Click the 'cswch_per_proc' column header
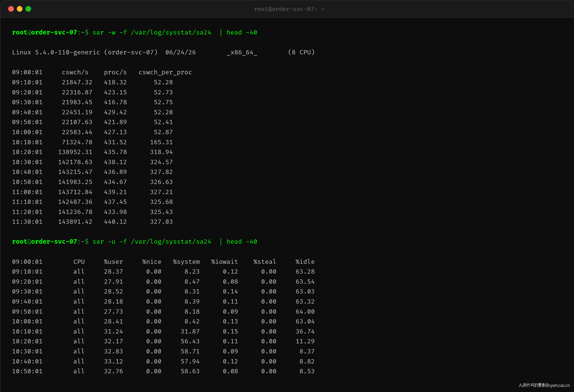 click(x=165, y=72)
